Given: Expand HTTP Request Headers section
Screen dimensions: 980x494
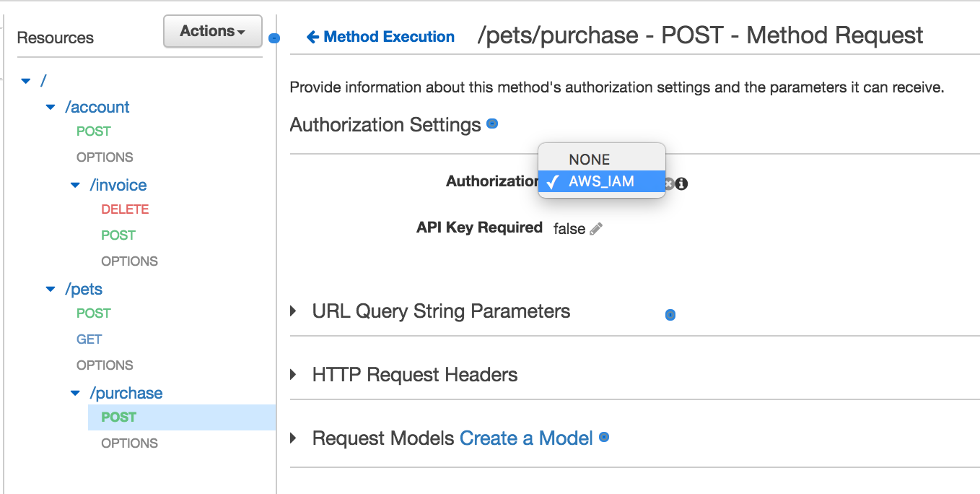Looking at the screenshot, I should click(294, 375).
